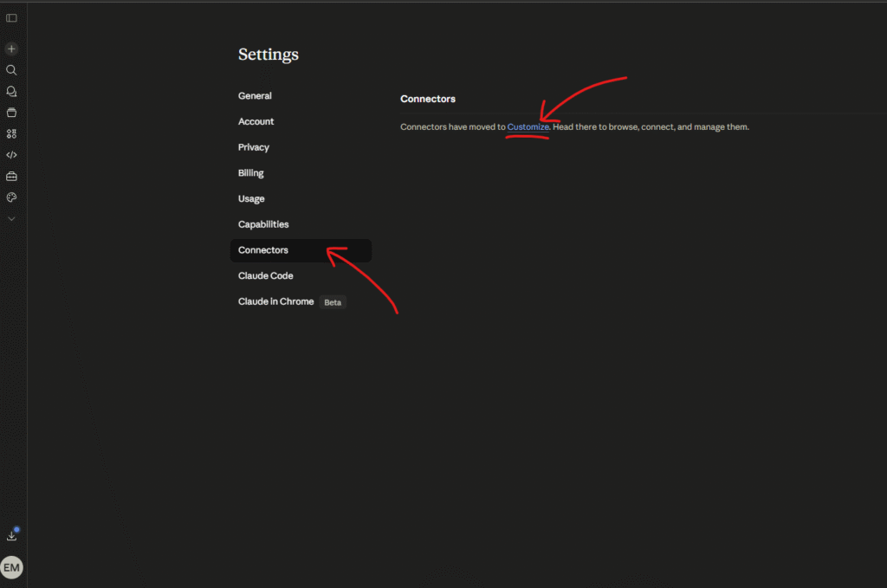The height and width of the screenshot is (588, 887).
Task: Open the toolbox briefcase sidebar icon
Action: point(11,177)
